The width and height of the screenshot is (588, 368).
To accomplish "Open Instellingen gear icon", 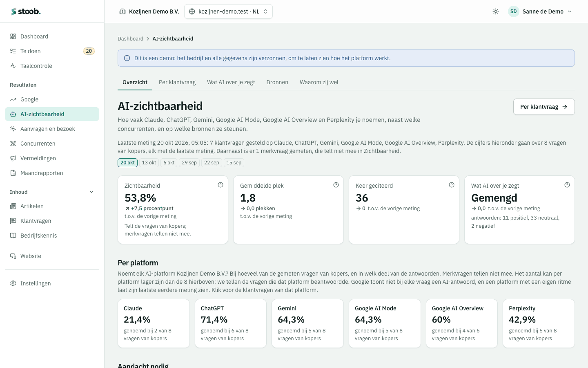I will pos(13,283).
